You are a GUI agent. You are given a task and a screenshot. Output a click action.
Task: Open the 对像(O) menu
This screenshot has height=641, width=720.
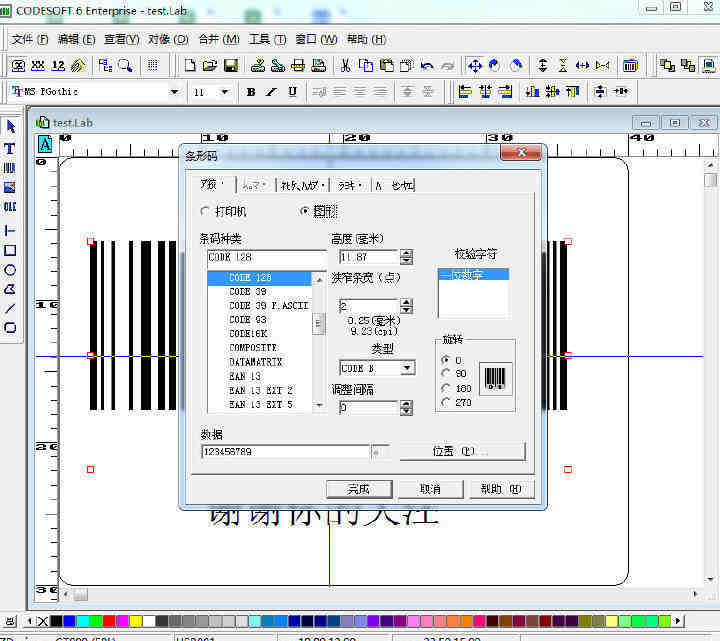[x=168, y=39]
